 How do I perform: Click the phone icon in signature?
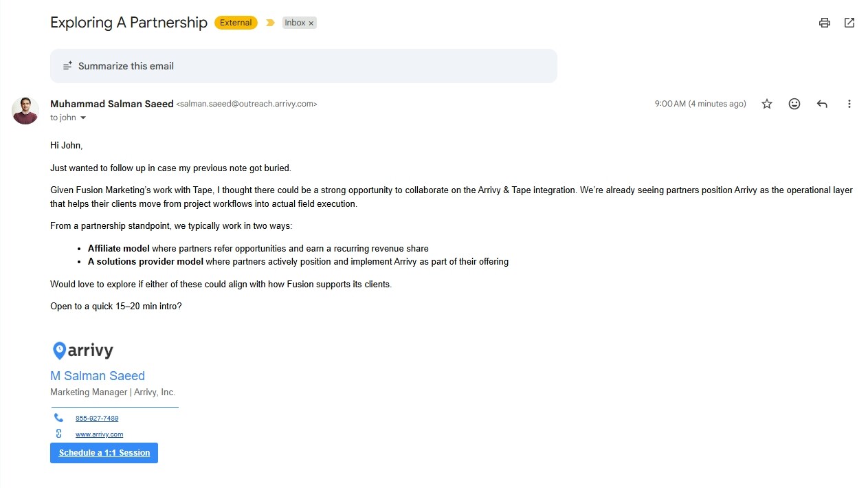click(x=58, y=418)
